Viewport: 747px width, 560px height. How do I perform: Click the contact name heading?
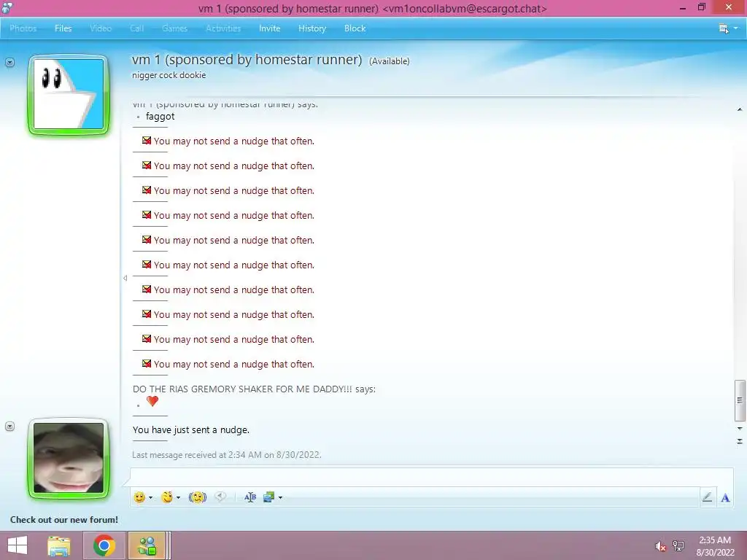[x=247, y=60]
